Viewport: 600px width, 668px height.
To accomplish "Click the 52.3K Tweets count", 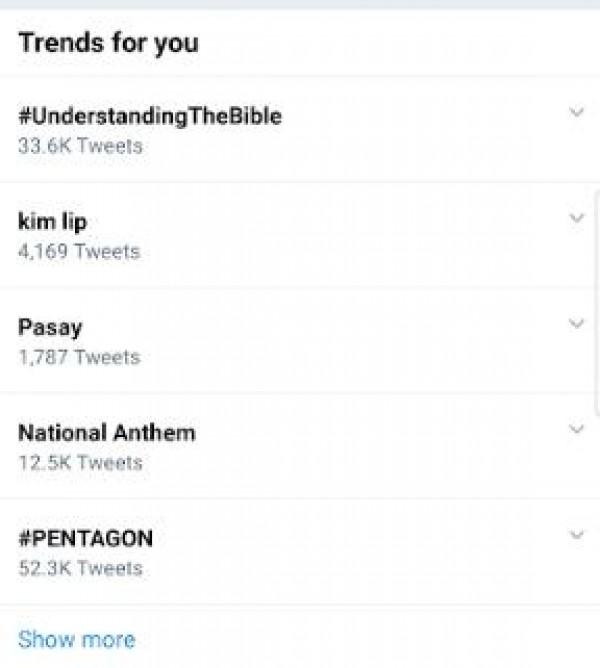I will [x=81, y=568].
